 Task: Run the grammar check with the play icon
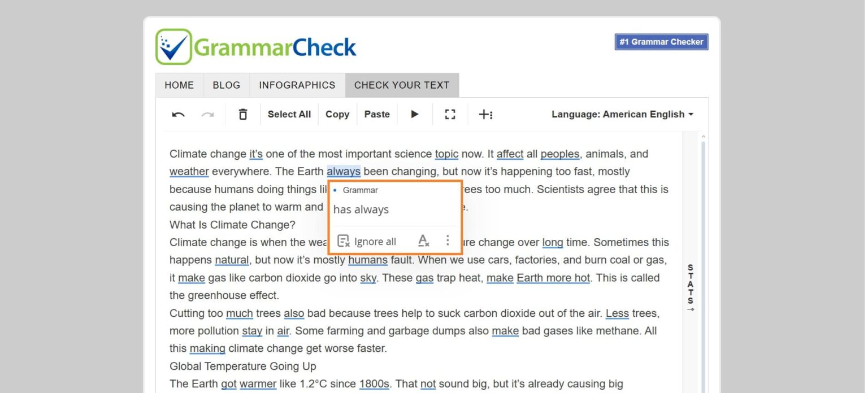(415, 114)
